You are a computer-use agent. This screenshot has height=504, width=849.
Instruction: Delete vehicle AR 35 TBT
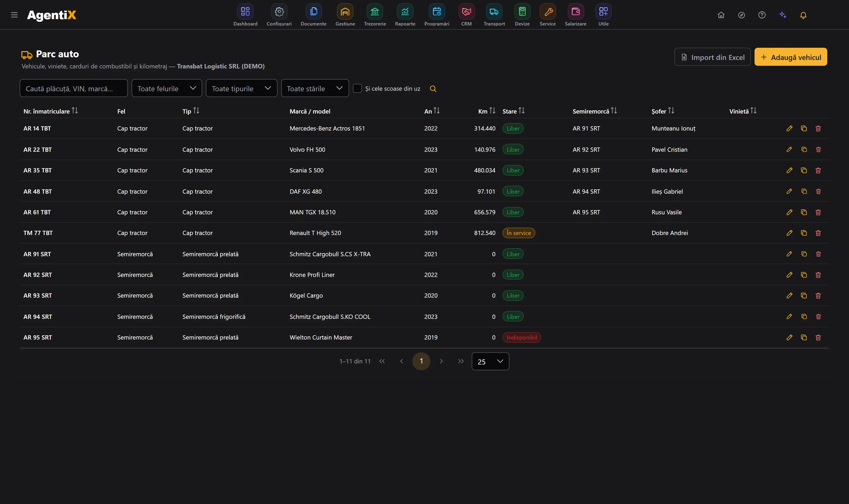pos(818,171)
